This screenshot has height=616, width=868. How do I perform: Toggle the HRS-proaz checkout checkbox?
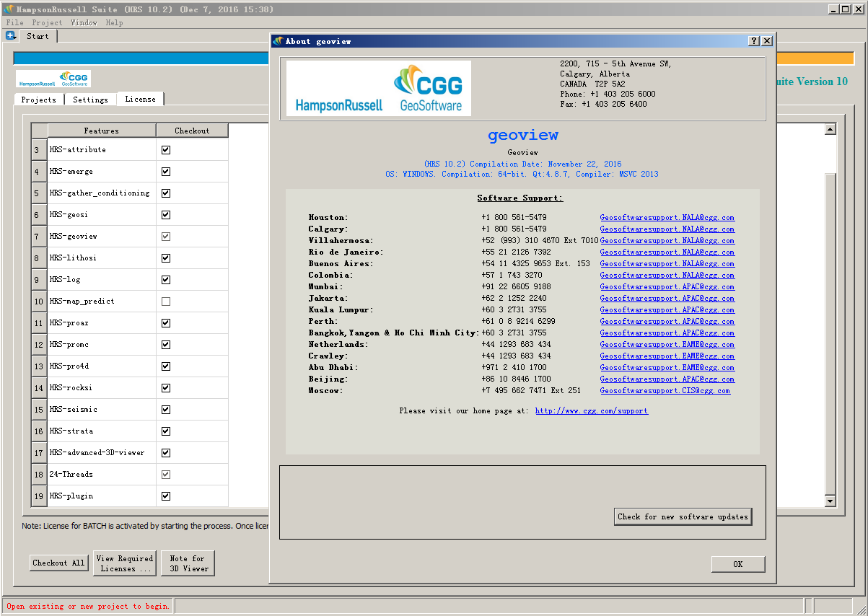[x=166, y=323]
